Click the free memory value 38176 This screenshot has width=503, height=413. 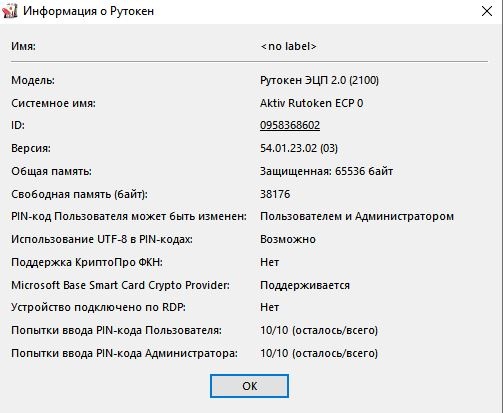tap(275, 194)
